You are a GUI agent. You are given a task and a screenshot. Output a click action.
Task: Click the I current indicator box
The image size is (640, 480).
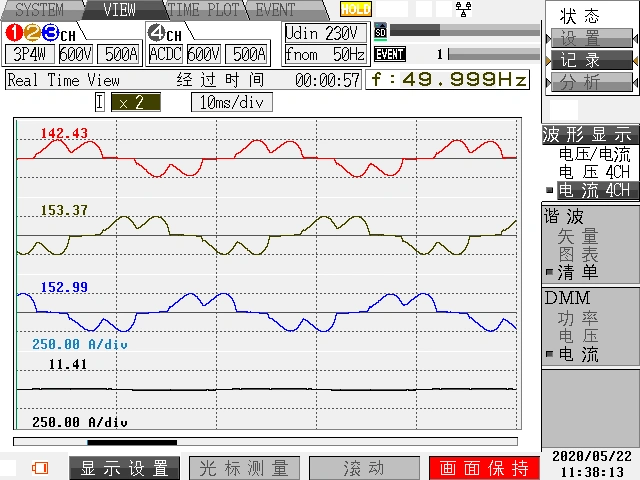click(x=100, y=102)
